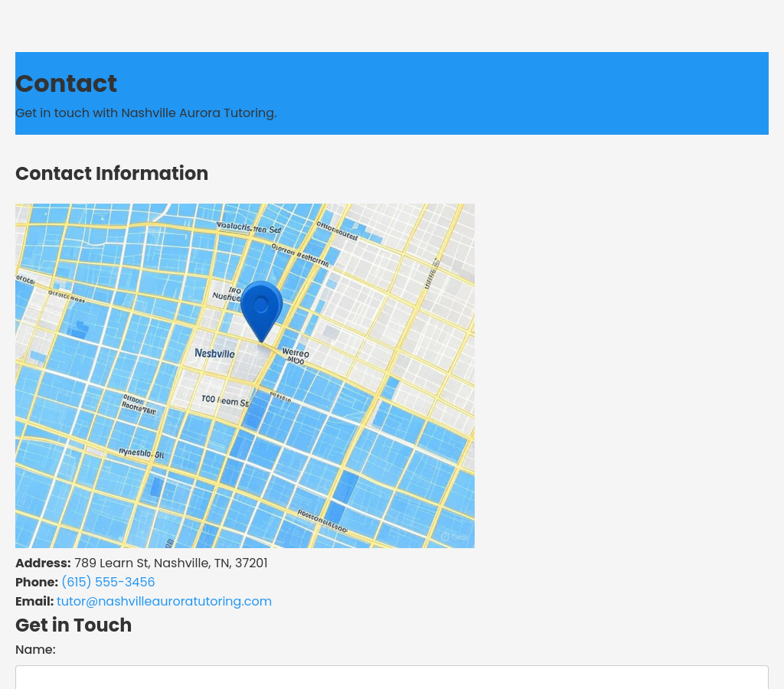784x689 pixels.
Task: Click the "Get in touch with Nashville Aurora Tutoring" subtitle
Action: tap(145, 113)
